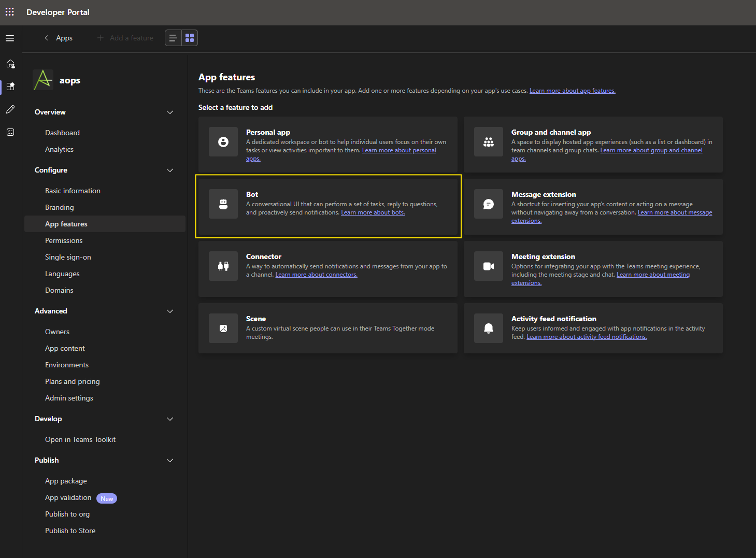Click the Activity feed bell icon
Image resolution: width=756 pixels, height=558 pixels.
[x=489, y=328]
